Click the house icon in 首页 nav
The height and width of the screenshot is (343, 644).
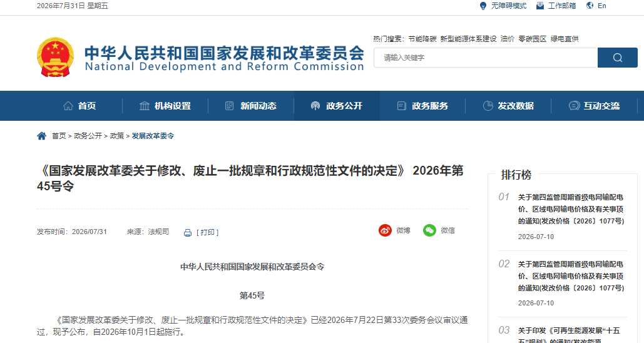pyautogui.click(x=68, y=106)
